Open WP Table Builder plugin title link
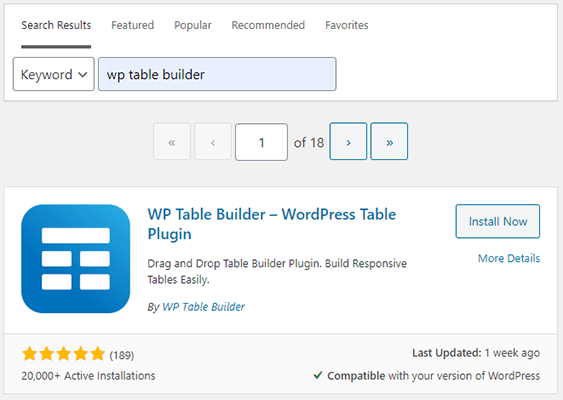Viewport: 563px width, 400px height. pos(272,224)
